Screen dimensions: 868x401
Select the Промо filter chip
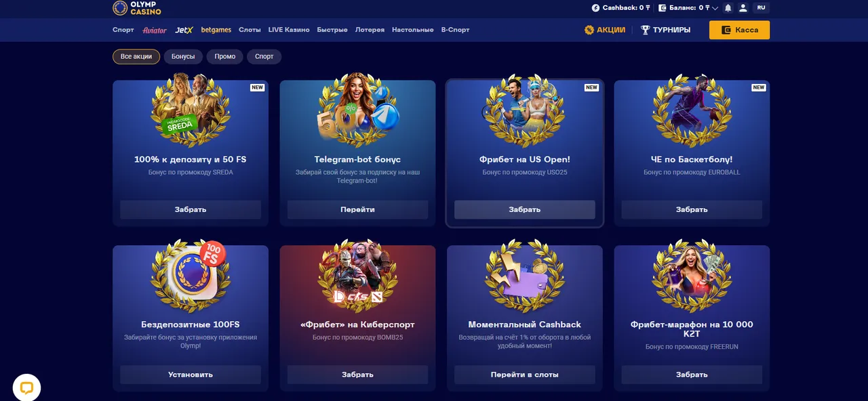tap(225, 57)
